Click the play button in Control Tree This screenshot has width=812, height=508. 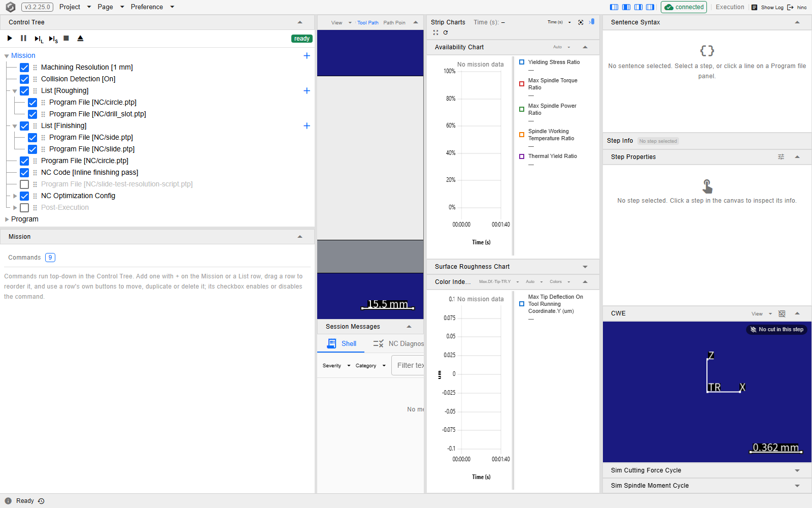coord(10,38)
